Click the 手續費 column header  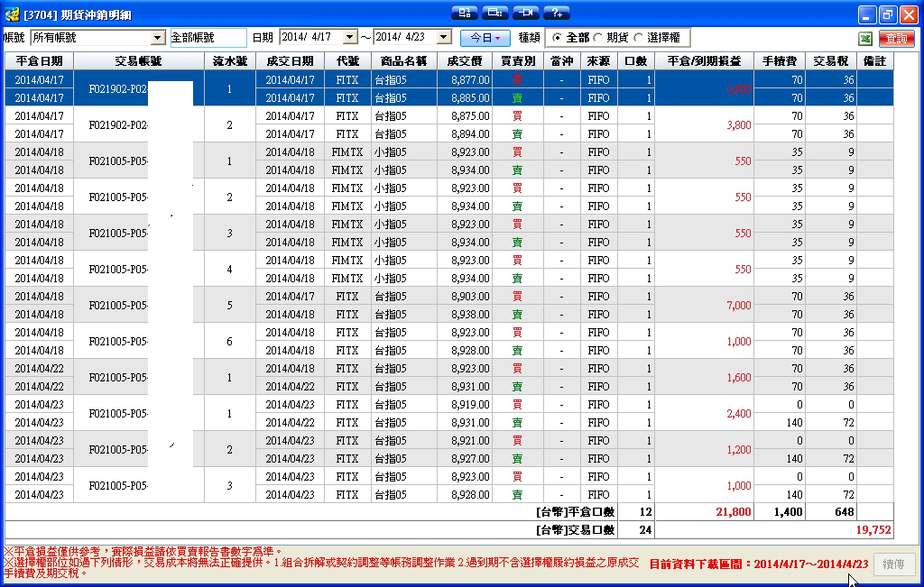[780, 61]
